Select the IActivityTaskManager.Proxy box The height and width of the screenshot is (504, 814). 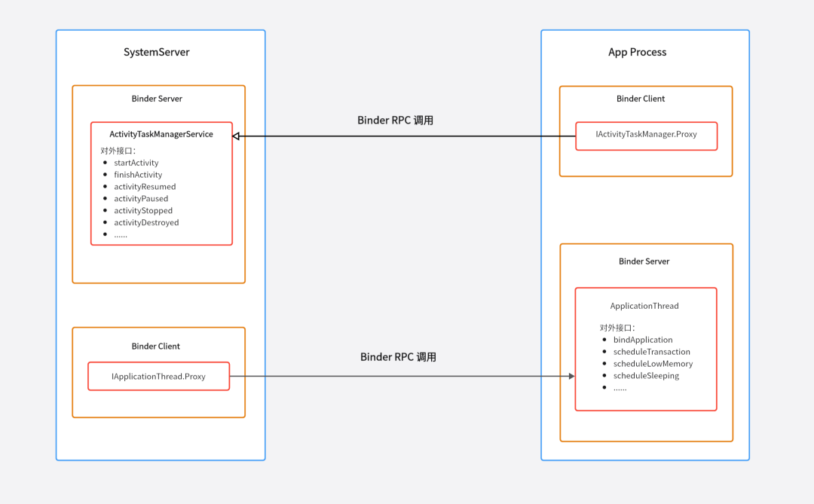point(647,136)
